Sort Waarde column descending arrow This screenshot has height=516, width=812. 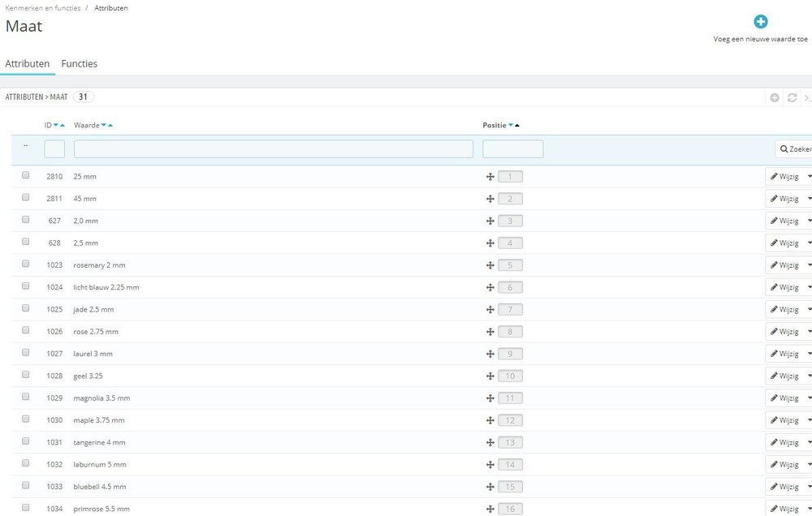click(x=104, y=125)
